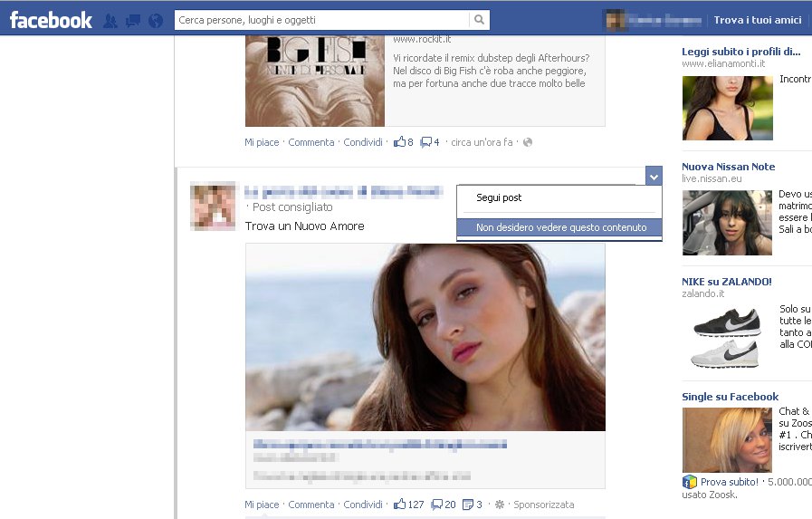Viewport: 812px width, 519px height.
Task: Select Non desidero vedere questo contenuto
Action: [x=559, y=227]
